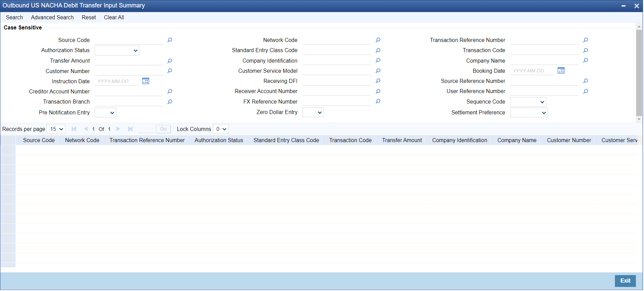Open lookup for Source Reference Number
This screenshot has width=644, height=291.
point(586,81)
